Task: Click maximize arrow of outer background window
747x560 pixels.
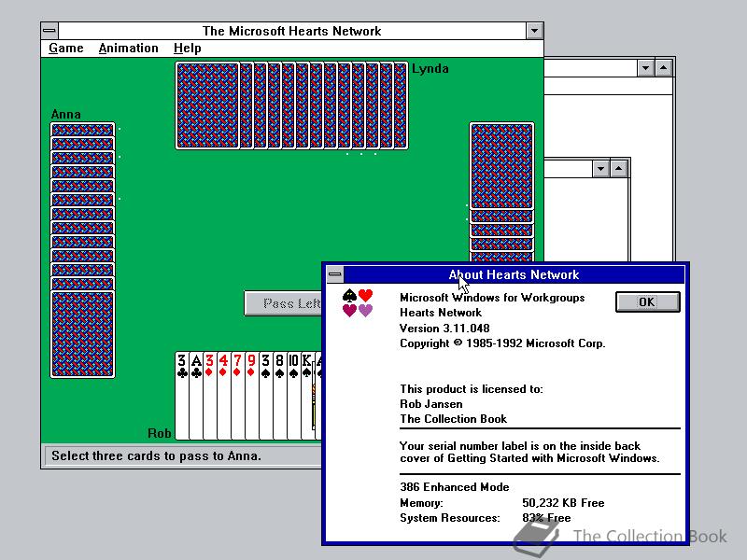Action: click(664, 68)
